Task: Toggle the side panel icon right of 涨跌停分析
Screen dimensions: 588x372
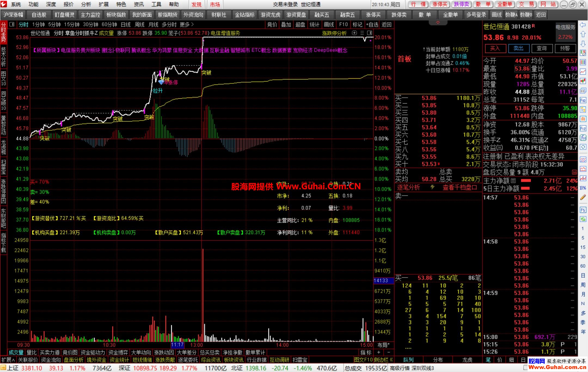Action: coord(369,33)
